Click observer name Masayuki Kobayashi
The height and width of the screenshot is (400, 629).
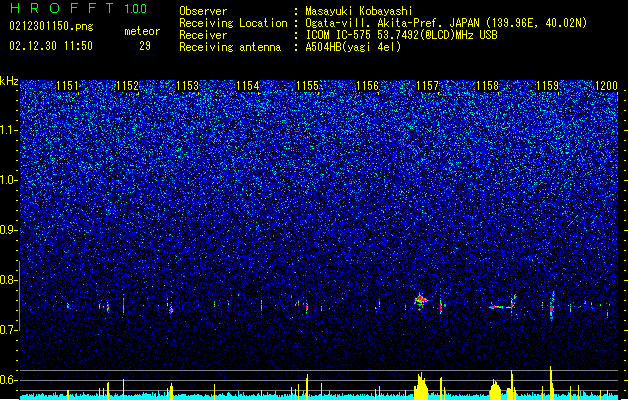click(359, 11)
